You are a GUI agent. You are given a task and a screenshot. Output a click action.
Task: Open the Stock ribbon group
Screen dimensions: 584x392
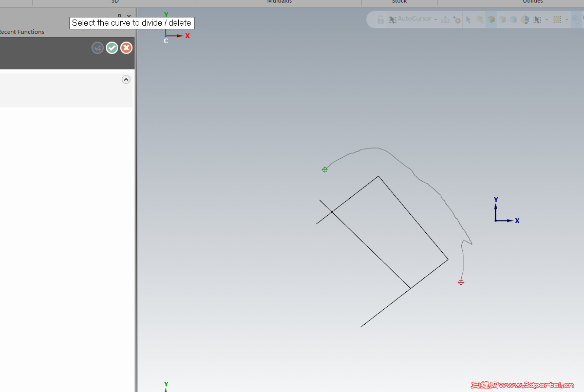pyautogui.click(x=399, y=2)
